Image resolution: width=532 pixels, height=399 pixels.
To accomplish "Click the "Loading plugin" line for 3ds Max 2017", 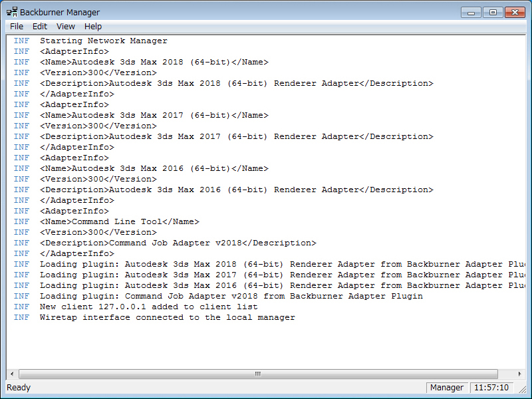I will pos(269,275).
